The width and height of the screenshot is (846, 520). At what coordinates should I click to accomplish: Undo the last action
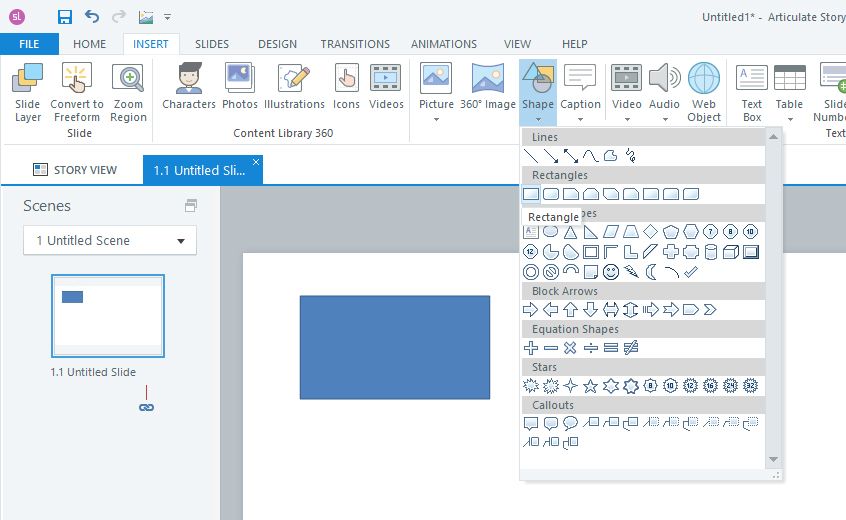click(x=92, y=17)
